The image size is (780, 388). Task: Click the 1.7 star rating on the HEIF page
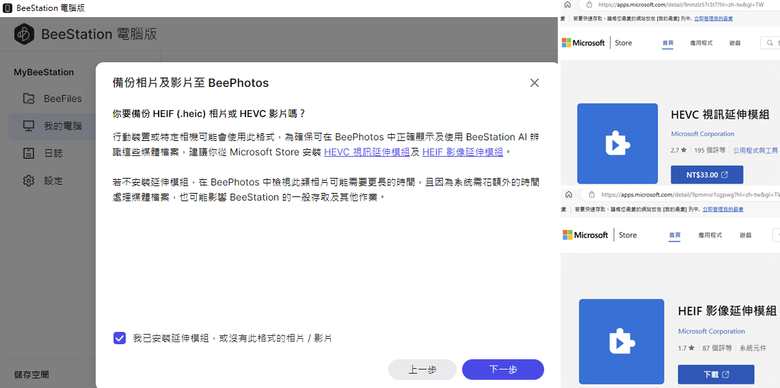pos(686,348)
